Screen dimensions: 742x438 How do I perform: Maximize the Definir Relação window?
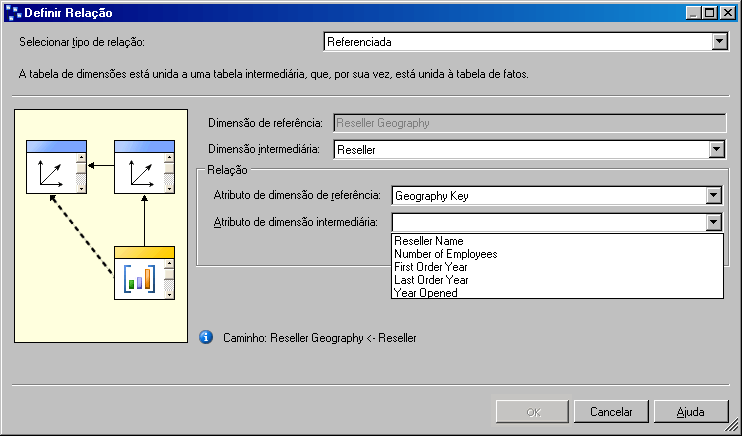[710, 13]
